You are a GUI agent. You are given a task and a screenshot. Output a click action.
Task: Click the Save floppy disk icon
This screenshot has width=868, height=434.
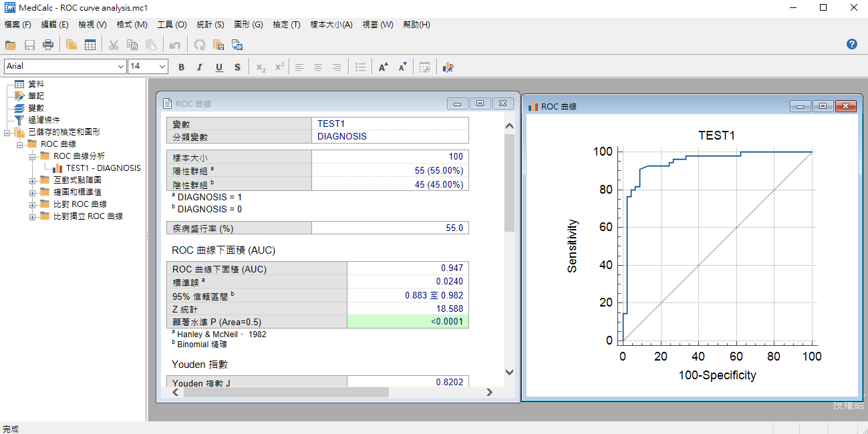coord(29,45)
